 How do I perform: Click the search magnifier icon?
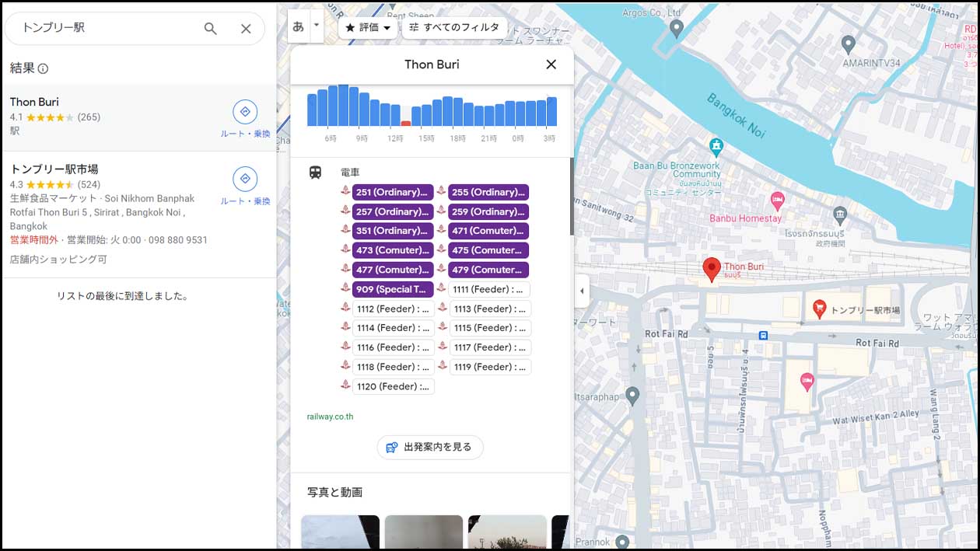point(210,29)
